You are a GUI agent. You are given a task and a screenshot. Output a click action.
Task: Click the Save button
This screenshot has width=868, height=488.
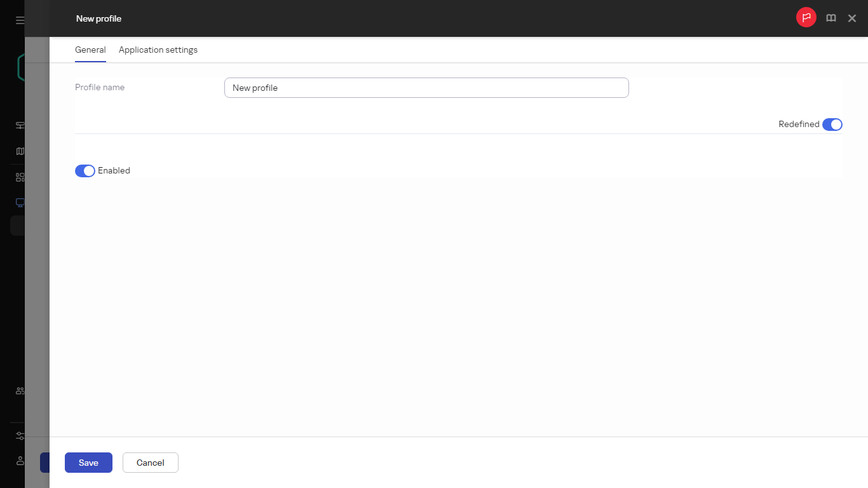coord(88,463)
